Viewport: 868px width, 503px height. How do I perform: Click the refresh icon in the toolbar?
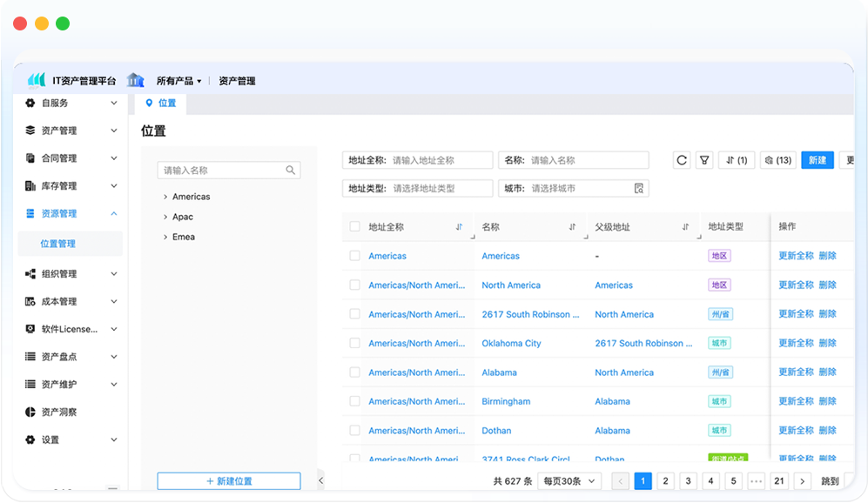682,160
